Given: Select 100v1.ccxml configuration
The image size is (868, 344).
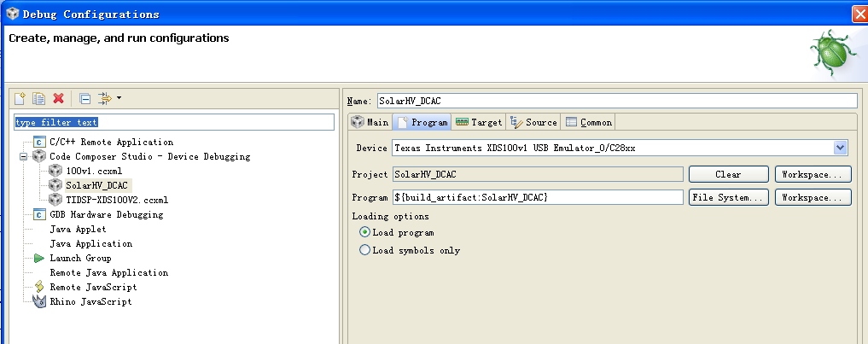Looking at the screenshot, I should click(x=94, y=171).
